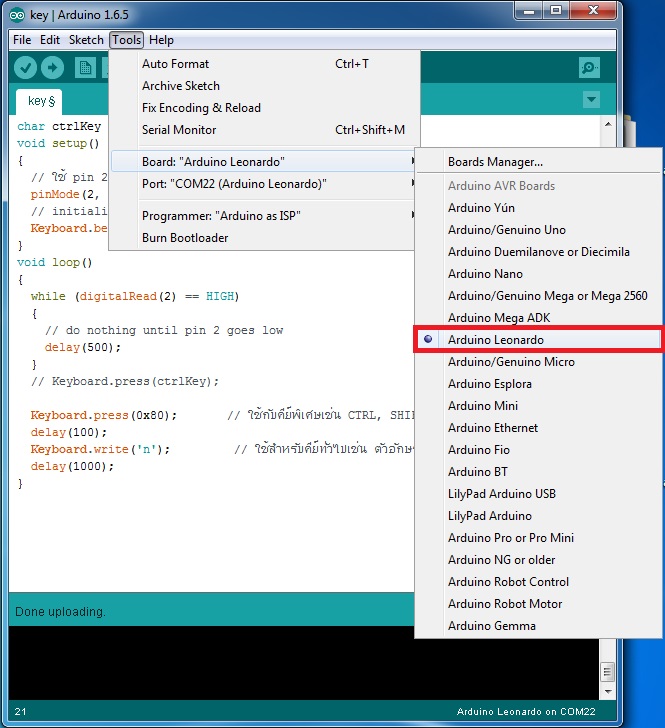This screenshot has height=728, width=665.
Task: Open the Sketch menu
Action: point(86,40)
